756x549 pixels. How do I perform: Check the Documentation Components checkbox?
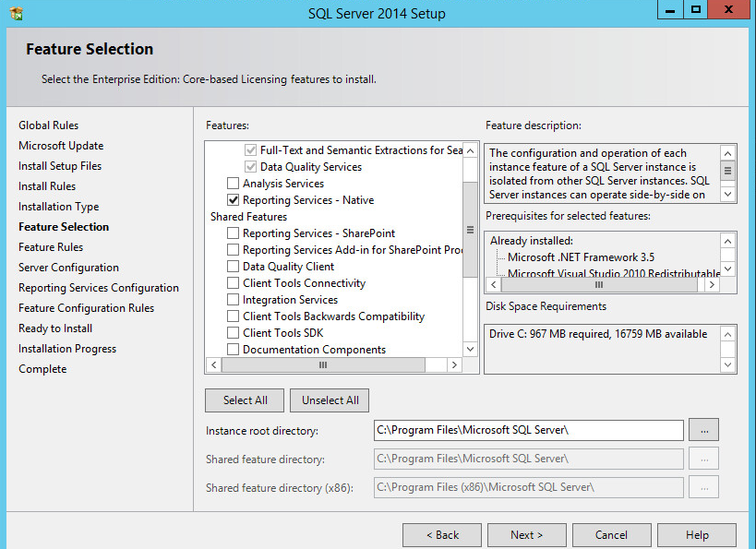tap(233, 350)
